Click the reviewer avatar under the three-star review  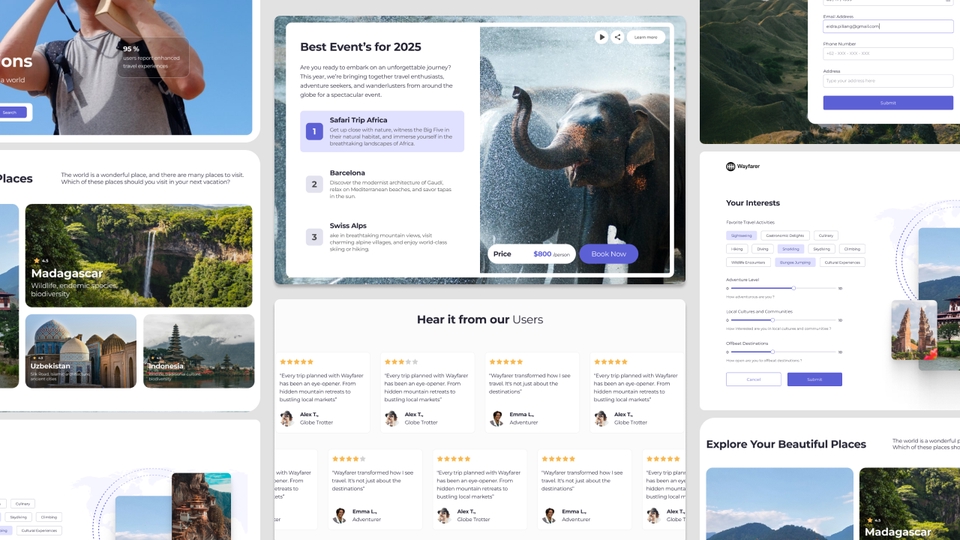click(x=392, y=418)
